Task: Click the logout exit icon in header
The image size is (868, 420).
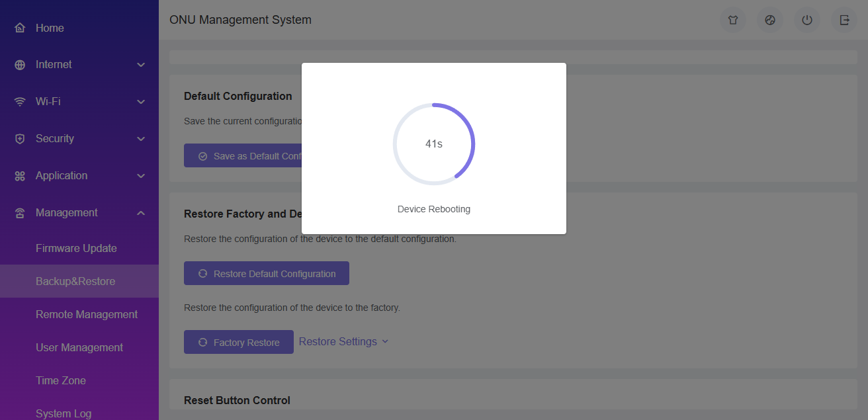Action: pos(844,20)
